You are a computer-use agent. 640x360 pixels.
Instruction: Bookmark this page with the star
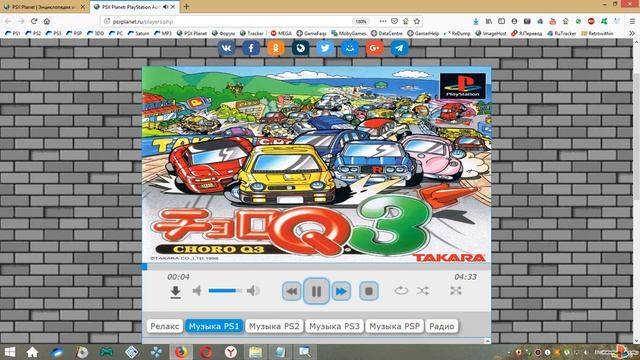[x=417, y=21]
